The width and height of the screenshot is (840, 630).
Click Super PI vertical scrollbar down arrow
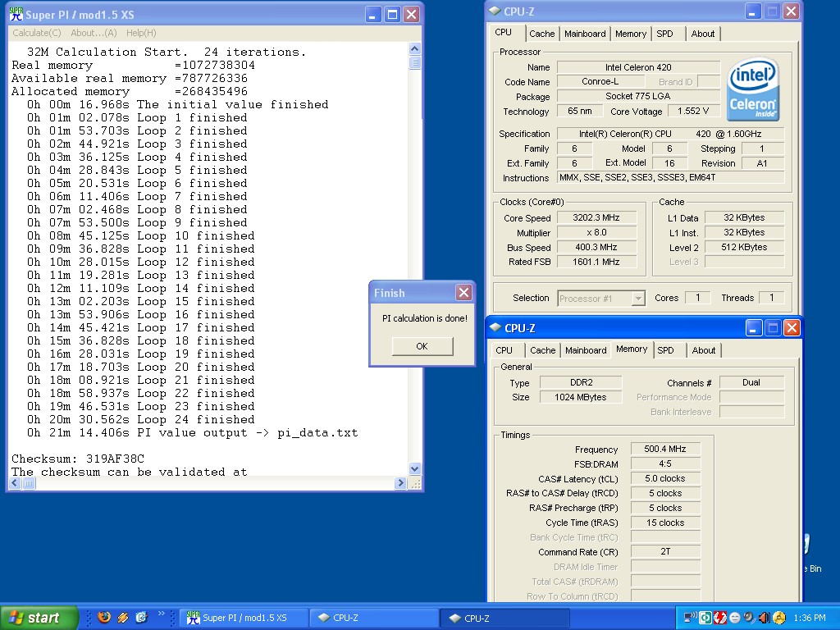click(414, 468)
